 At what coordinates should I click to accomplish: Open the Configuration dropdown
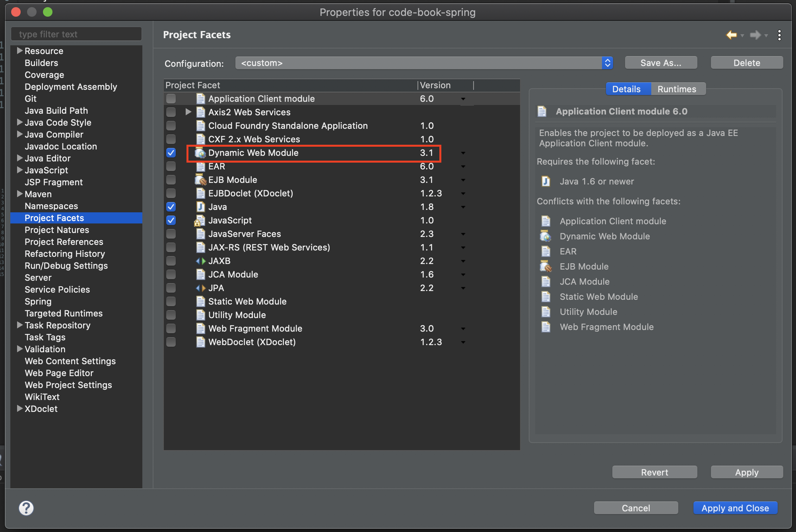pyautogui.click(x=423, y=63)
